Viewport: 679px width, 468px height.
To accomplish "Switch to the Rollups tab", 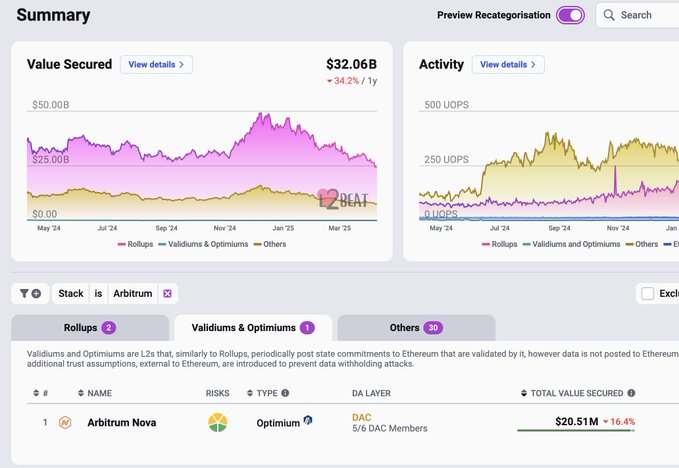I will pos(89,328).
